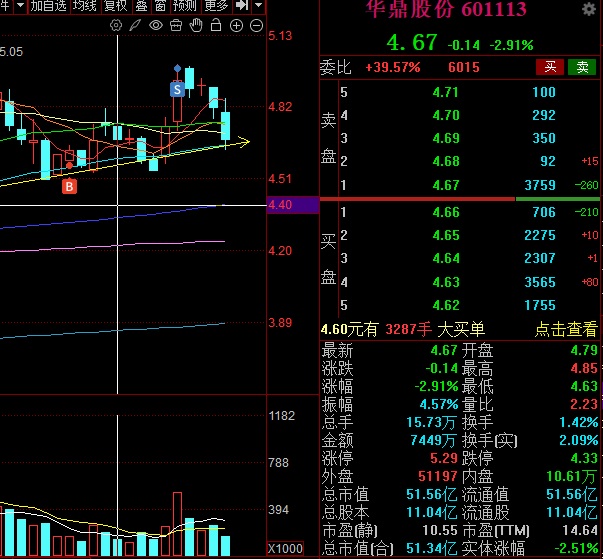Select buy level 3 price 4.64
Screen dimensions: 603x559
click(x=446, y=258)
